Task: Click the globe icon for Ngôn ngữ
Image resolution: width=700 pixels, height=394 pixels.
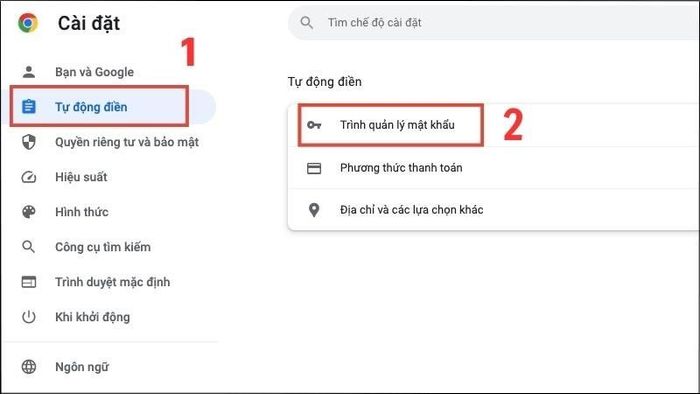Action: coord(29,367)
